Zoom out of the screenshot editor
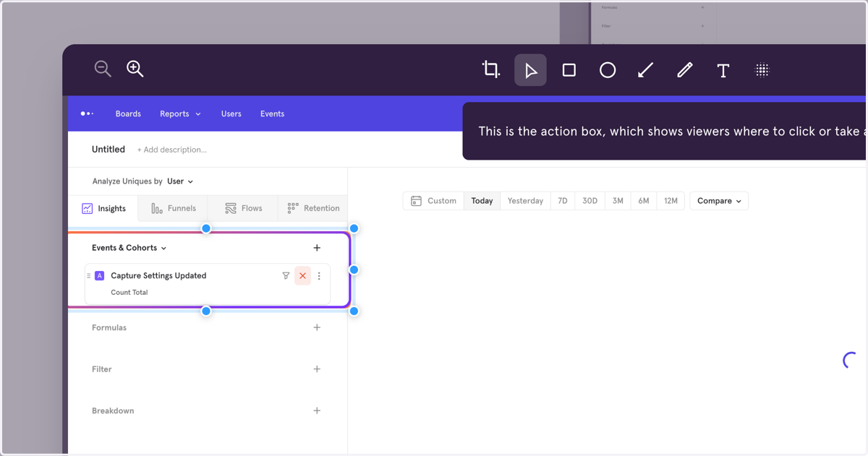The image size is (868, 456). 103,69
